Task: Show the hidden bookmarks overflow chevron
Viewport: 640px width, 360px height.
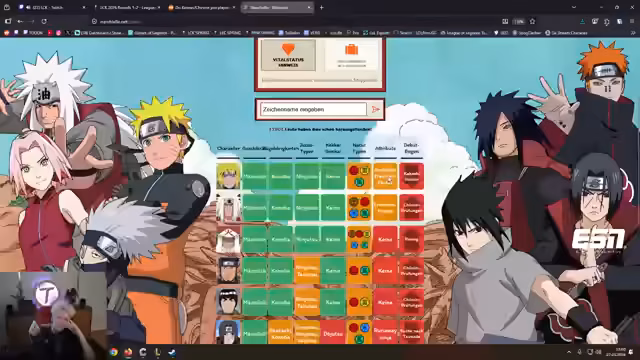Action: click(633, 33)
